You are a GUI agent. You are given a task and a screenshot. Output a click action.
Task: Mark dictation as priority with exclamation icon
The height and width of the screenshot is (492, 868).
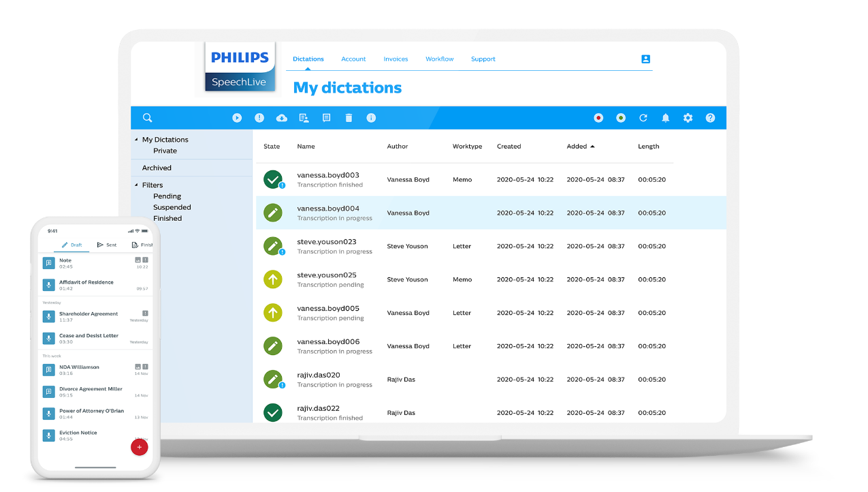(259, 117)
